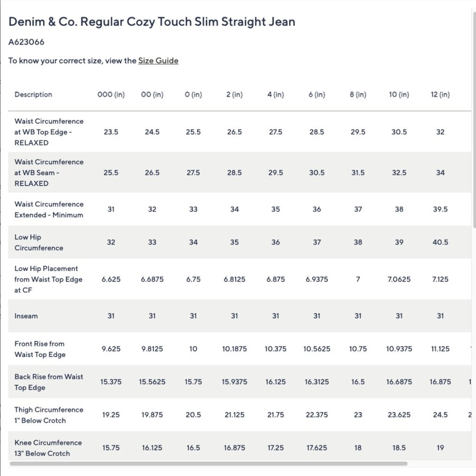Image resolution: width=476 pixels, height=476 pixels.
Task: Select the 8 (in) column header
Action: pos(358,94)
